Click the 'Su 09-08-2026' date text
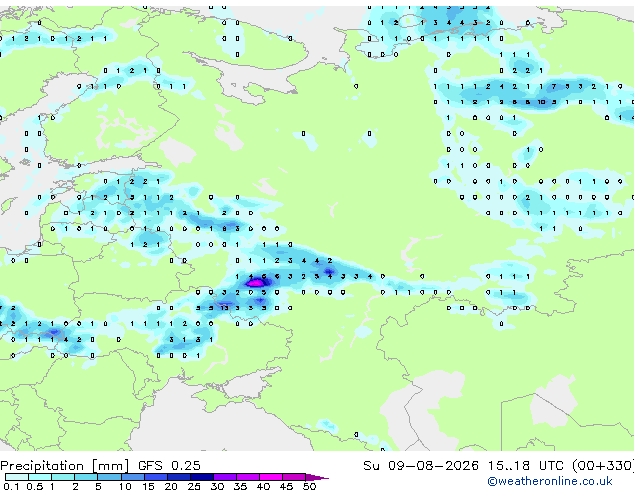Image resolution: width=634 pixels, height=490 pixels. pyautogui.click(x=421, y=466)
